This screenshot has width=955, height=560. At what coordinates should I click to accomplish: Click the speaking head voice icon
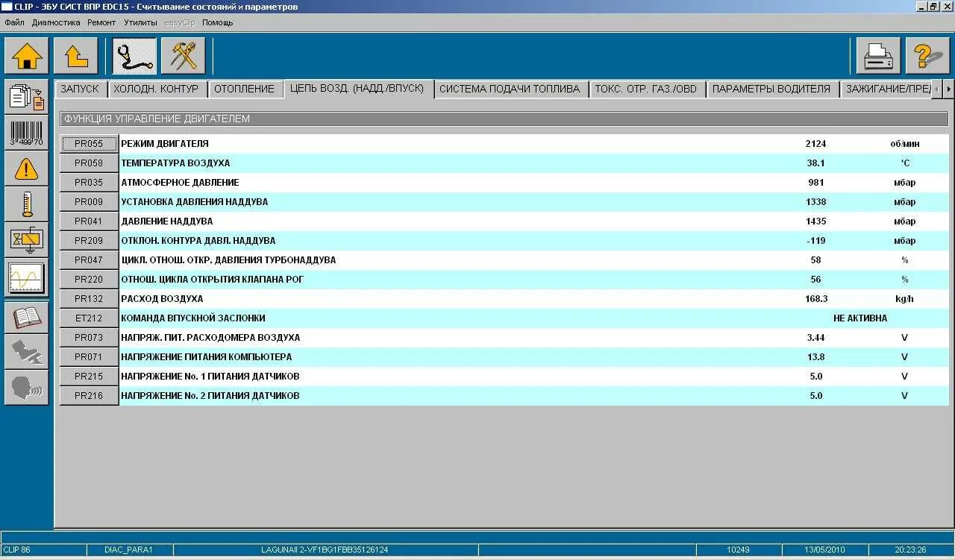tap(27, 388)
